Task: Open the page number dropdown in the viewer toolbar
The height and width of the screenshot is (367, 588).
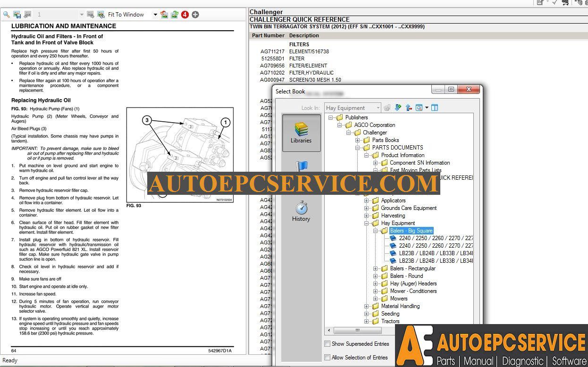Action: pos(82,15)
